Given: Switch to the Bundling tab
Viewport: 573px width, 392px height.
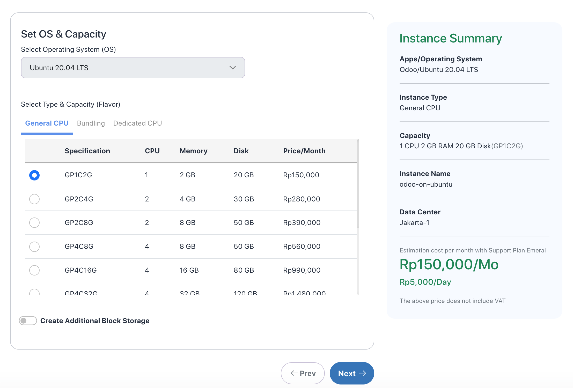Looking at the screenshot, I should 91,123.
